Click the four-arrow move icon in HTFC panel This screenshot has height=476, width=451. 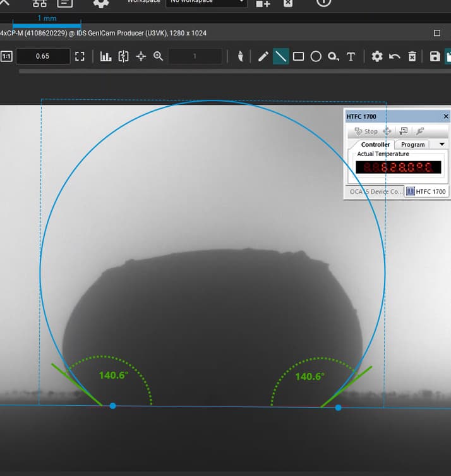(x=387, y=131)
